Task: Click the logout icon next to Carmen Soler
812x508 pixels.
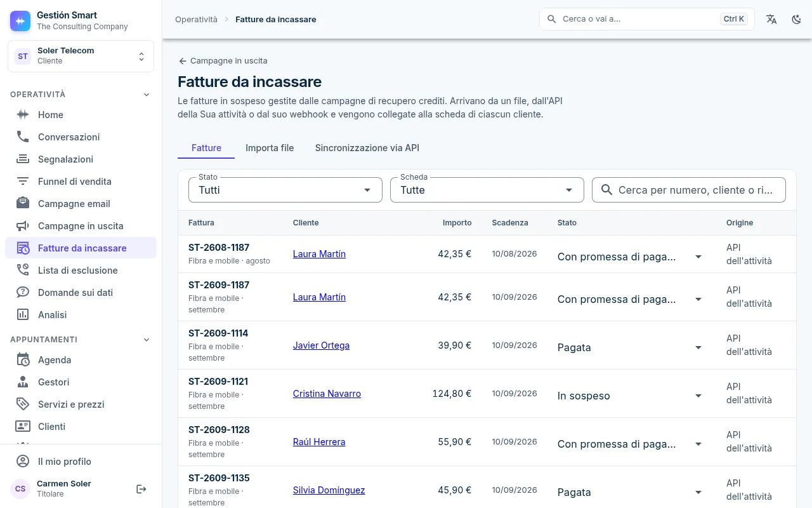Action: click(141, 489)
